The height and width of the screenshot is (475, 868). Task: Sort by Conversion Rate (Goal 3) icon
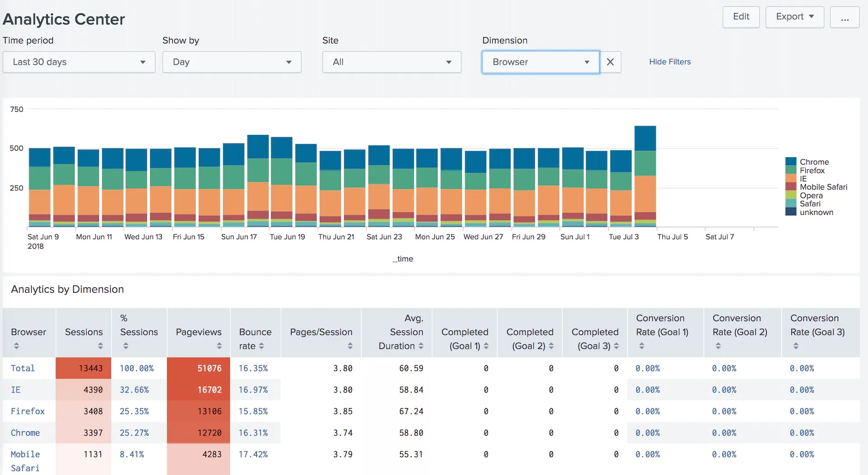(796, 346)
